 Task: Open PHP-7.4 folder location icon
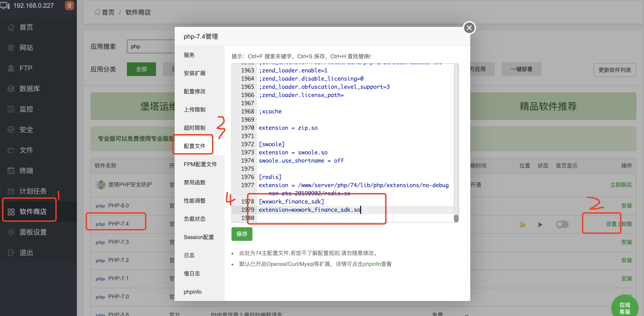(x=522, y=224)
